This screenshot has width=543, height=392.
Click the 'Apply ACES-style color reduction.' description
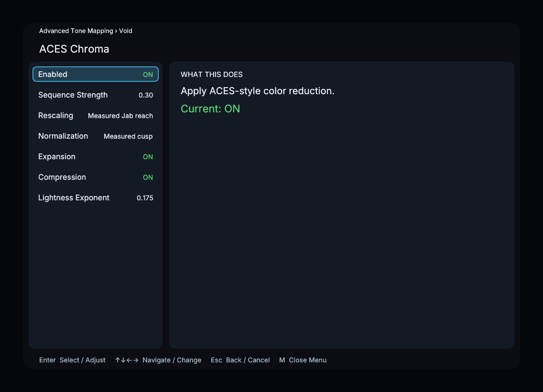coord(257,91)
